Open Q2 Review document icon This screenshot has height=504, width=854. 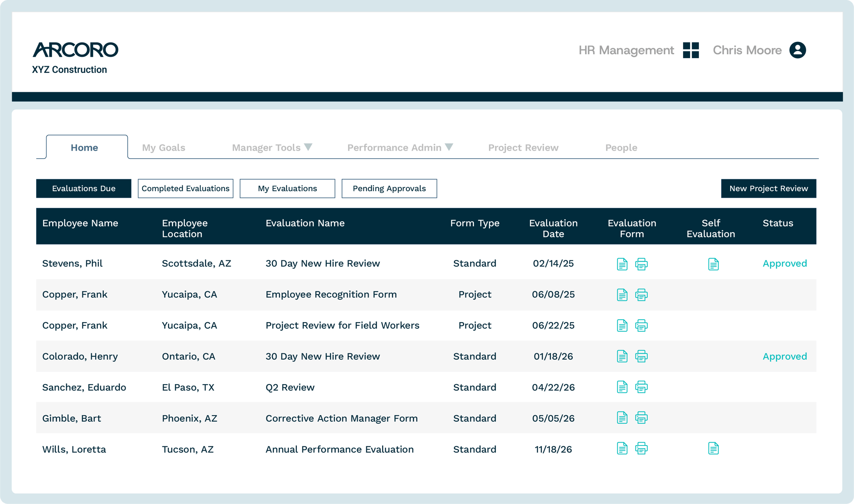(x=622, y=387)
